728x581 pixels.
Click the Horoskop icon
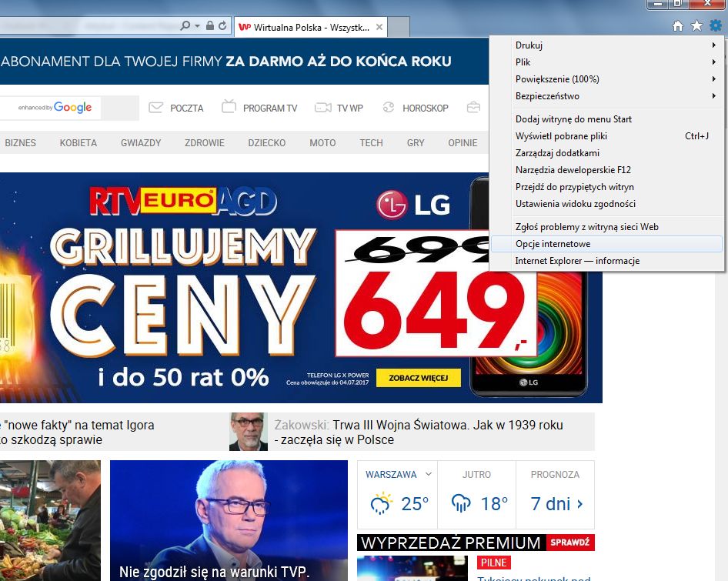tap(388, 107)
